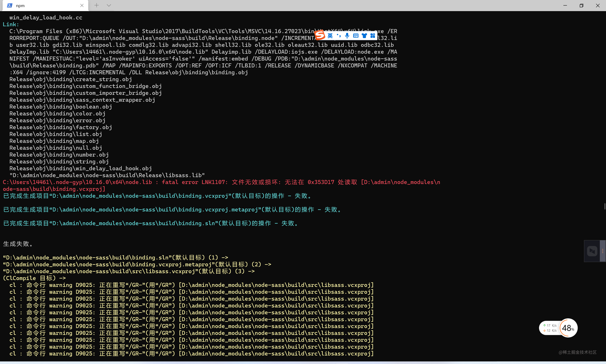Toggle Chinese/English mode via 英 icon
The width and height of the screenshot is (606, 364).
pyautogui.click(x=330, y=36)
